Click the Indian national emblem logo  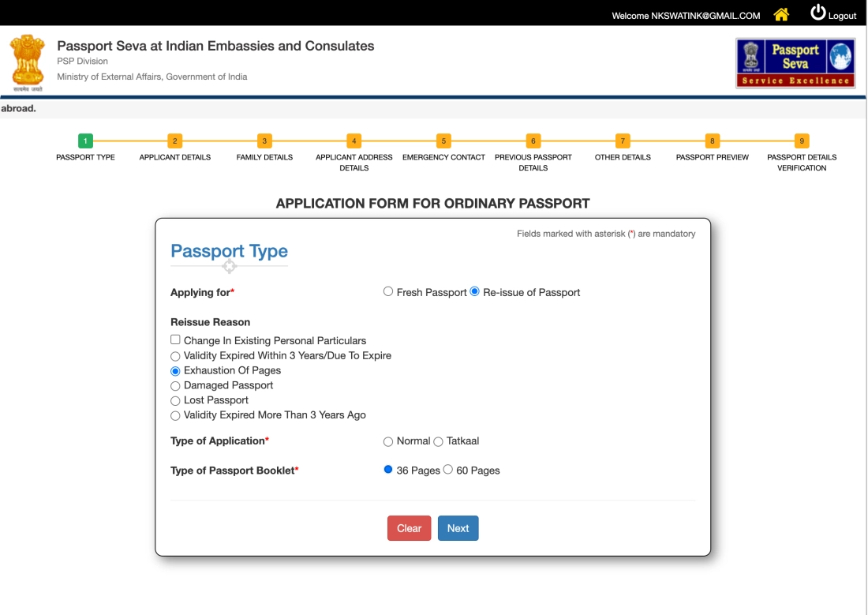(27, 62)
